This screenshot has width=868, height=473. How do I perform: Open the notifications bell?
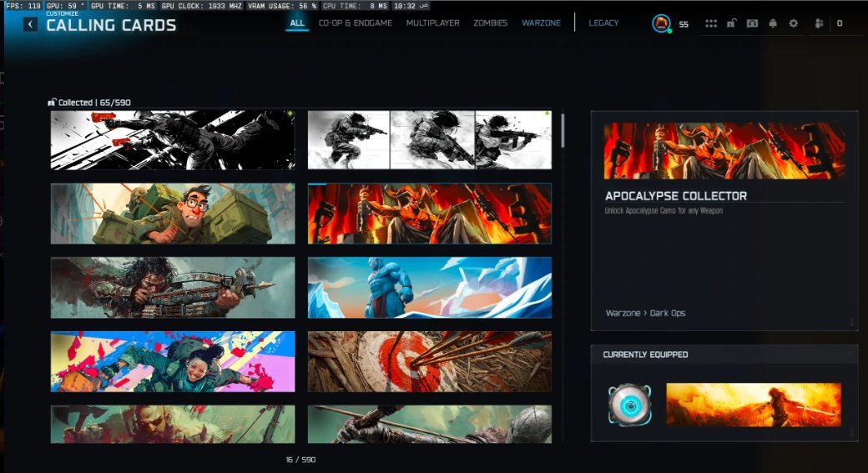(773, 23)
